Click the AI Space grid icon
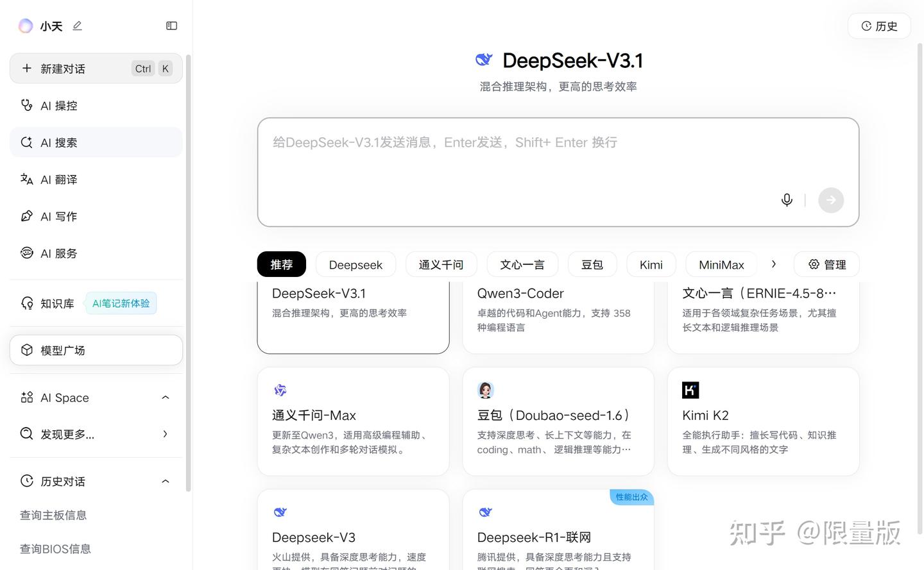The image size is (924, 570). pos(26,398)
